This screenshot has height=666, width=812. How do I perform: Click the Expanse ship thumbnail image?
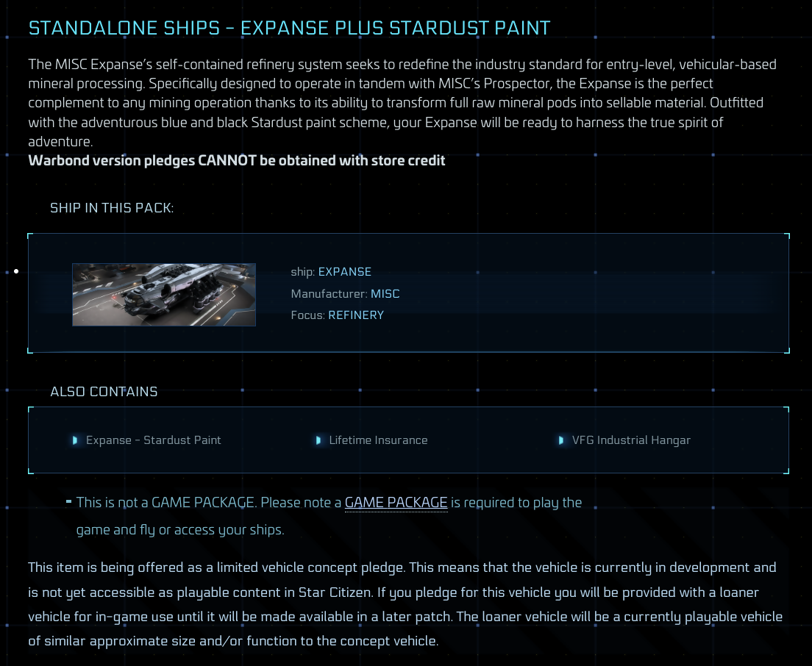pyautogui.click(x=163, y=295)
